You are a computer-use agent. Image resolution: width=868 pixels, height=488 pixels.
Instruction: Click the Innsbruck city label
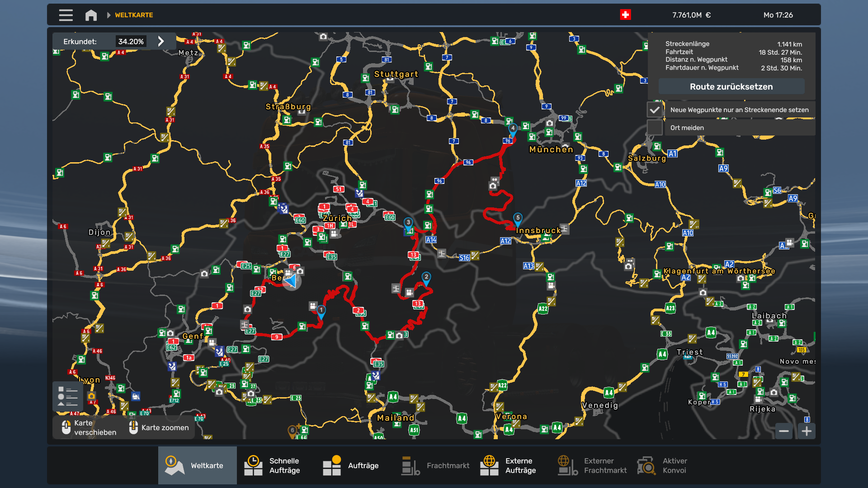(x=538, y=230)
